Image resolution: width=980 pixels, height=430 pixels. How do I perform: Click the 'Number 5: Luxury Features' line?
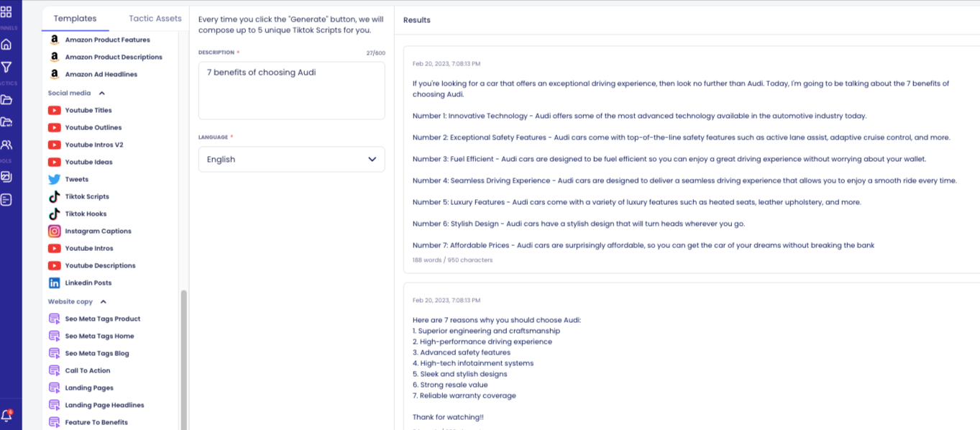click(x=637, y=202)
